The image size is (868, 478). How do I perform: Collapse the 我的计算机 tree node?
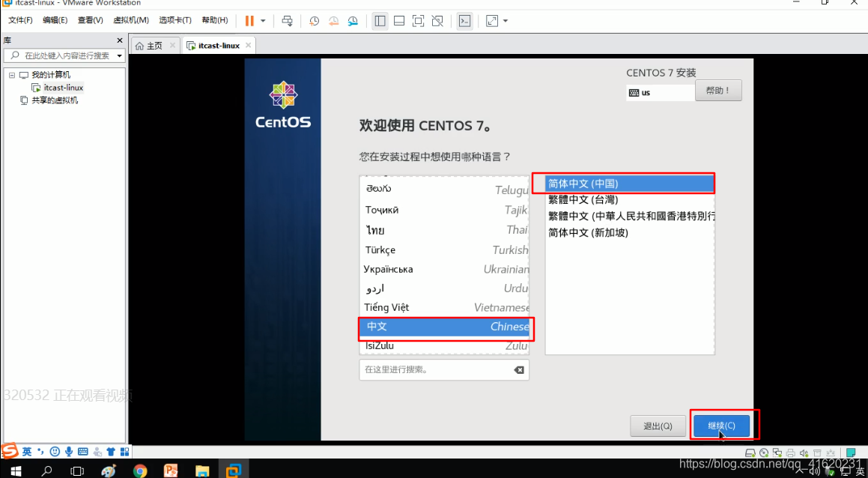tap(12, 75)
